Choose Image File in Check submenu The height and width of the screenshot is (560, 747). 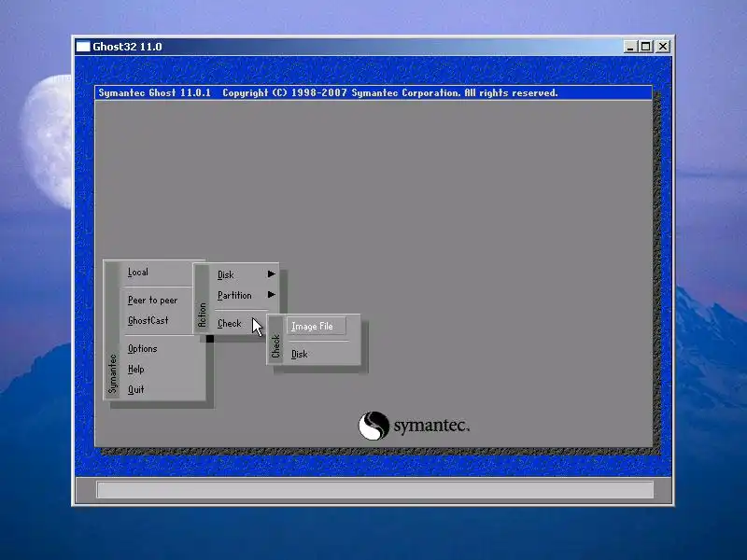(x=317, y=326)
